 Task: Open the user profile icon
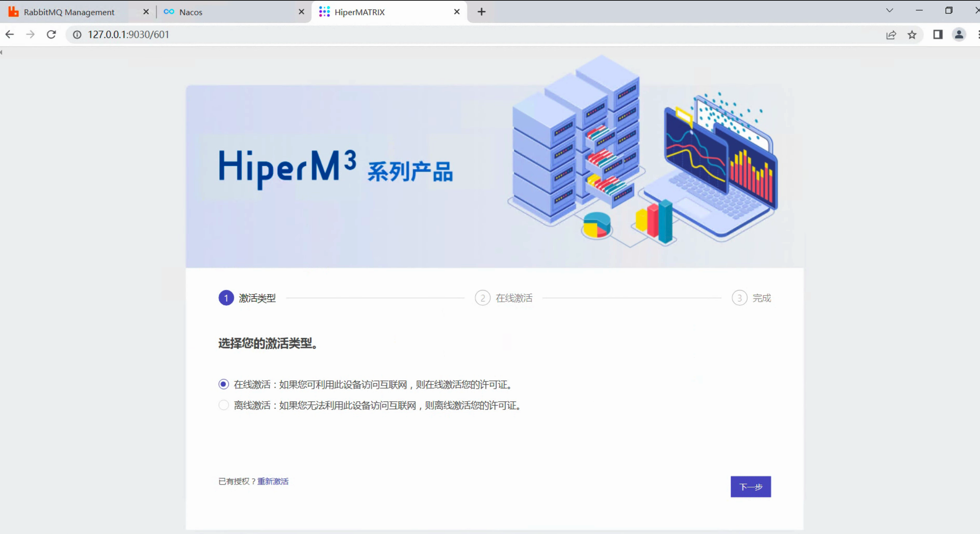[x=959, y=35]
